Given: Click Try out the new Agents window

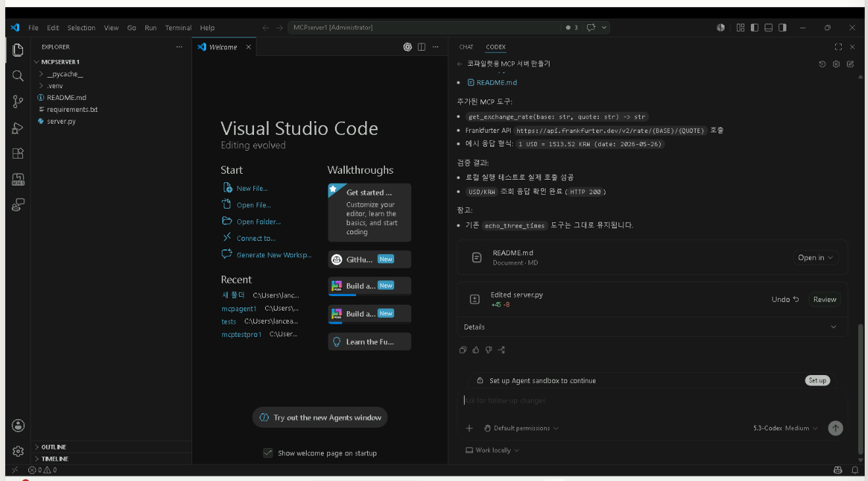Looking at the screenshot, I should click(320, 418).
